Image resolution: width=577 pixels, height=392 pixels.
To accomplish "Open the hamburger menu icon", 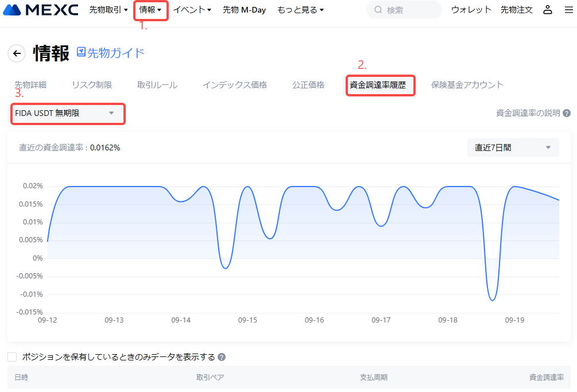I will [x=568, y=10].
